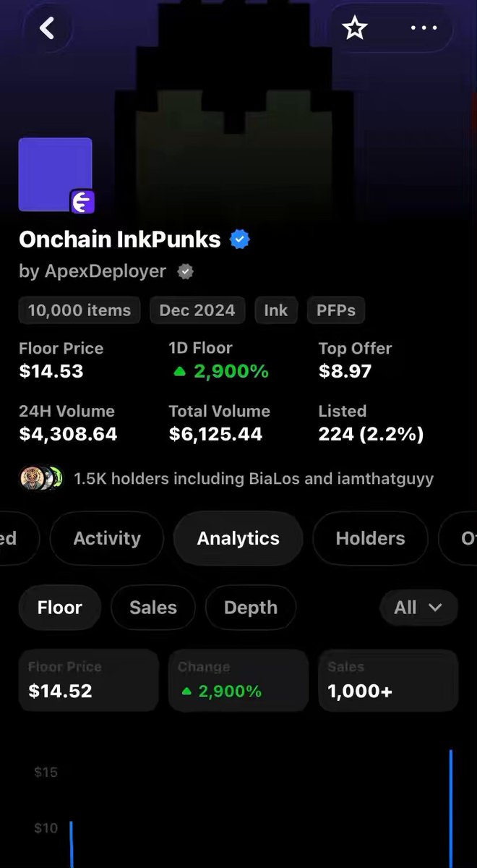
Task: Open the holder avatars cluster
Action: [42, 478]
